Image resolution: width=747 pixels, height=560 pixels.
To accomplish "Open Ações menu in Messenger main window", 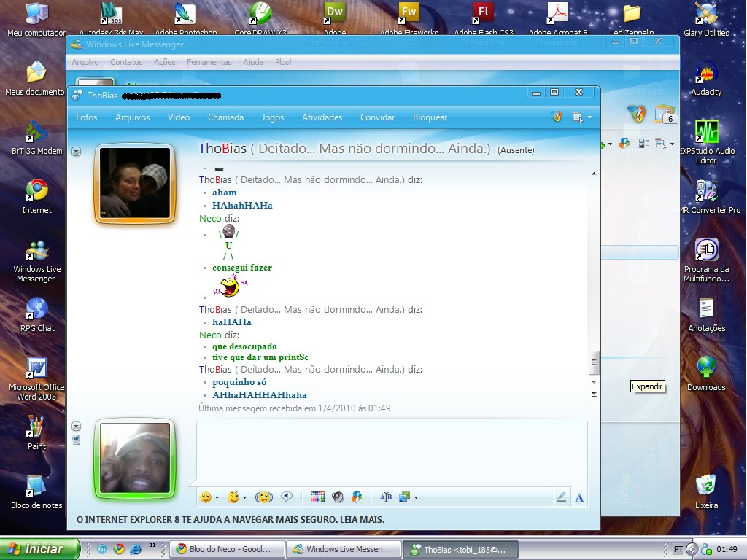I will click(x=165, y=62).
